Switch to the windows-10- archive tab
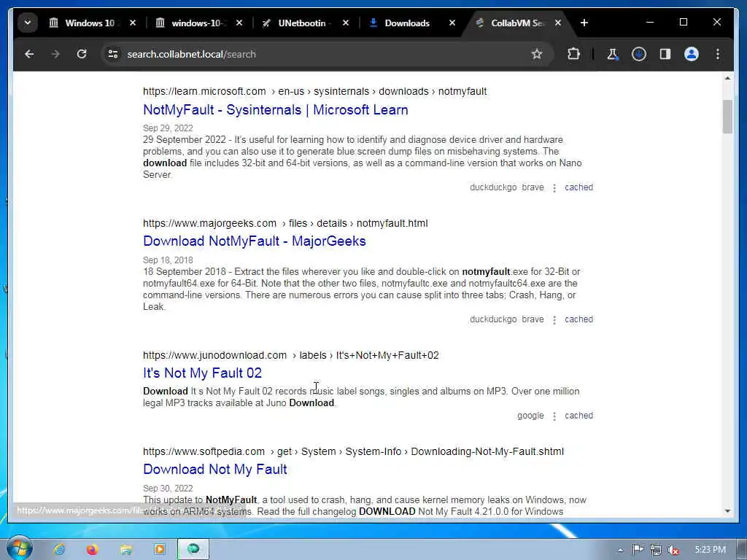Viewport: 747px width, 560px height. coord(199,23)
